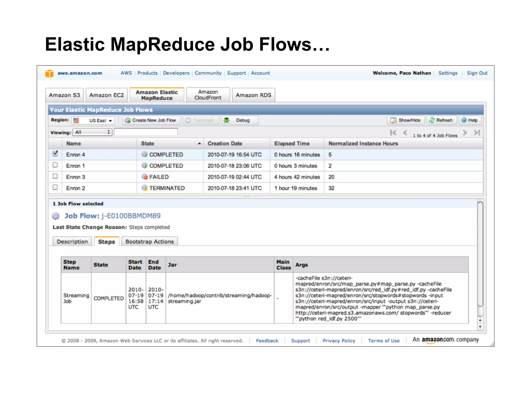This screenshot has width=532, height=399.
Task: Click the Create New Job Flow gear icon
Action: point(127,120)
